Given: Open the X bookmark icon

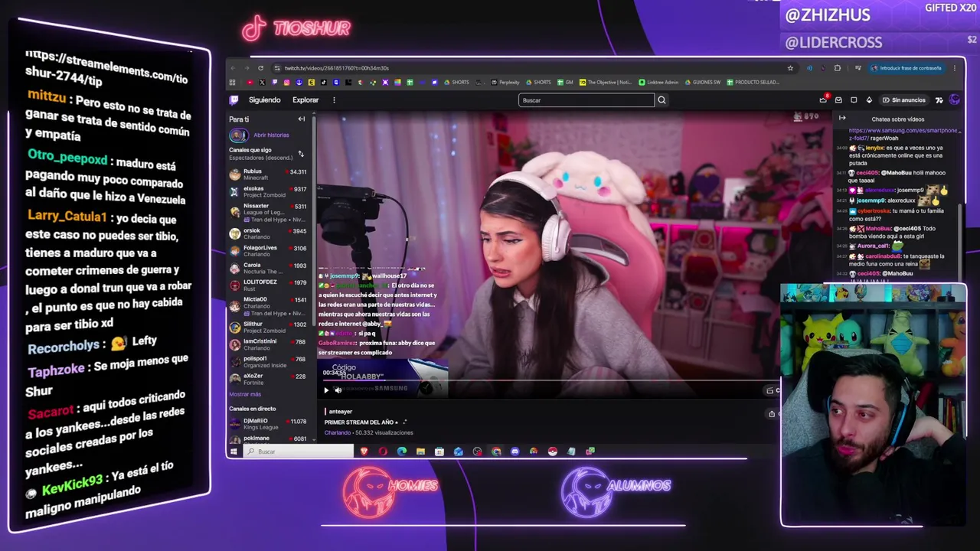Looking at the screenshot, I should [262, 82].
